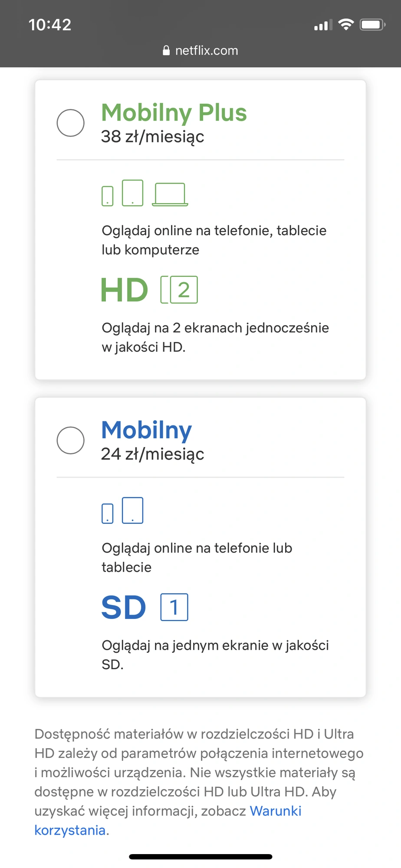Tap the padlock icon beside netflix.com
Viewport: 401px width, 868px height.
click(x=166, y=51)
